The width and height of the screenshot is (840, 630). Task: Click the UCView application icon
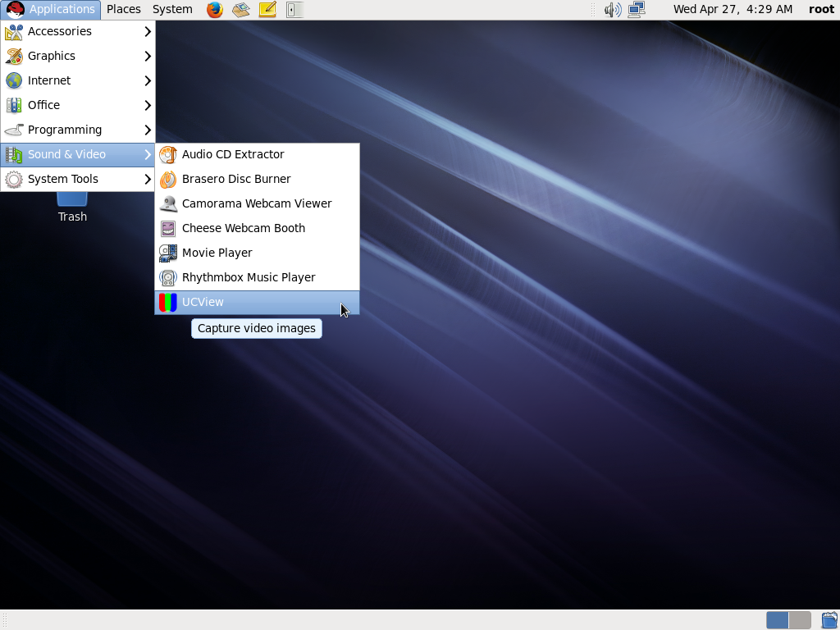coord(167,302)
